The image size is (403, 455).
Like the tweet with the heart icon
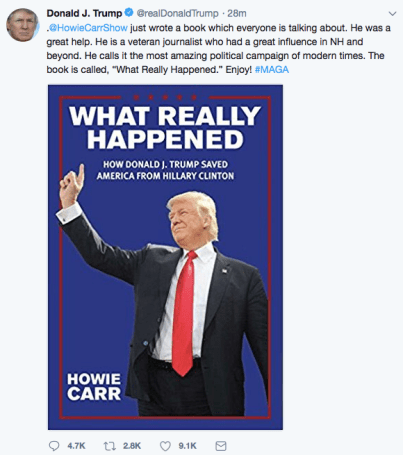click(165, 446)
